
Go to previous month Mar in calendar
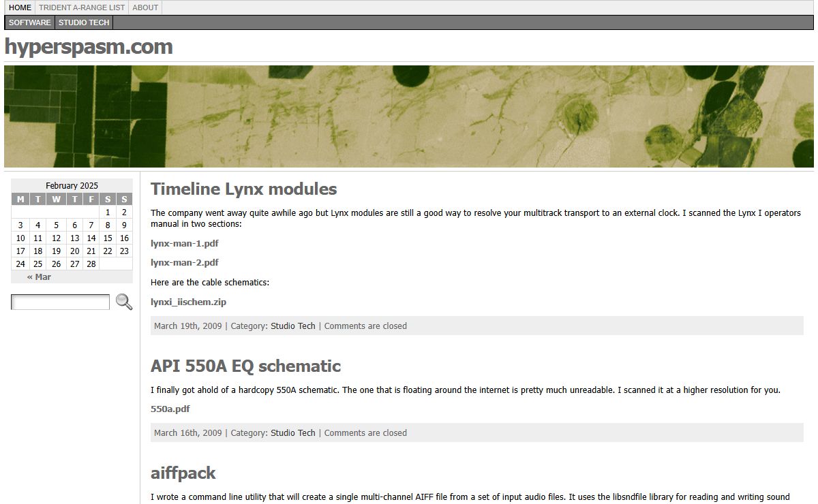39,277
